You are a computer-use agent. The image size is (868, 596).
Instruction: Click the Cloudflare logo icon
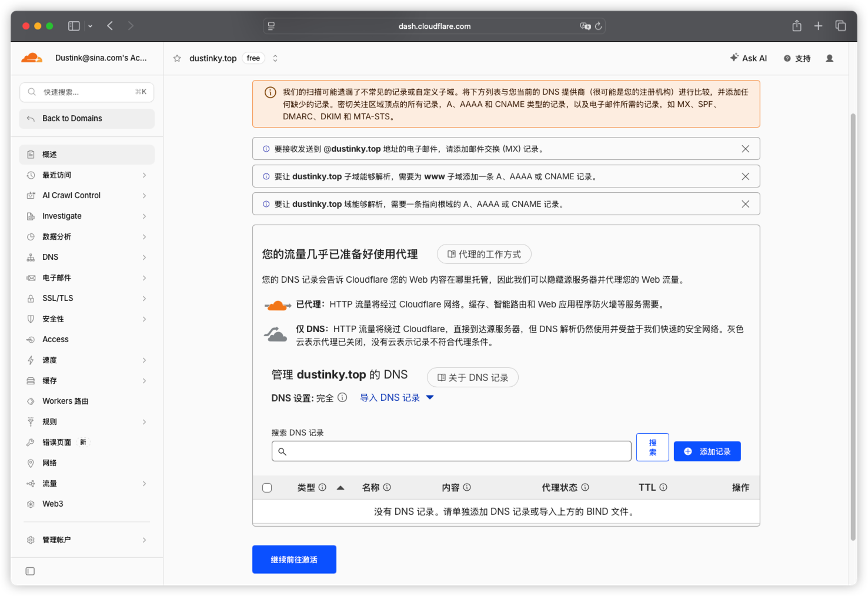click(x=32, y=58)
